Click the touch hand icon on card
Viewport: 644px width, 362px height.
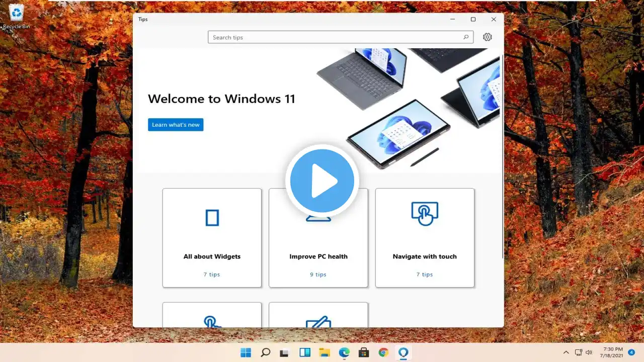pyautogui.click(x=425, y=214)
